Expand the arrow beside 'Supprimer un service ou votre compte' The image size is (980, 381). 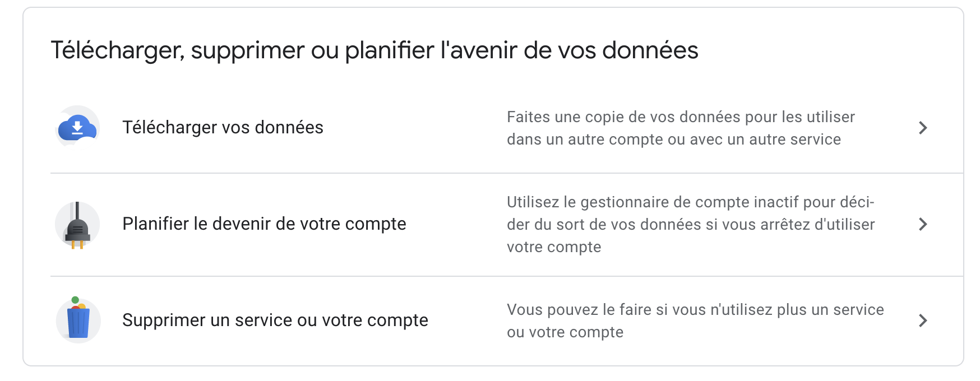tap(922, 320)
